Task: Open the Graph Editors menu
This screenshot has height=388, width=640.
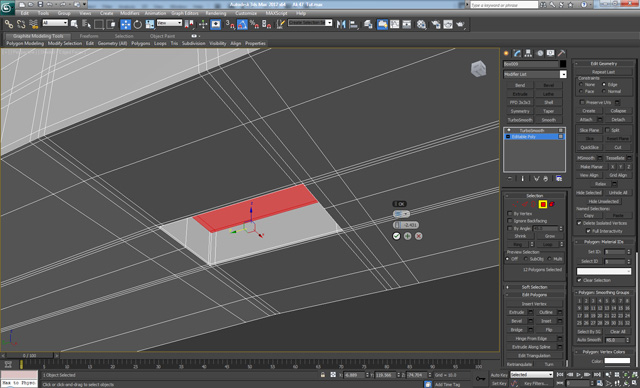Action: 184,13
